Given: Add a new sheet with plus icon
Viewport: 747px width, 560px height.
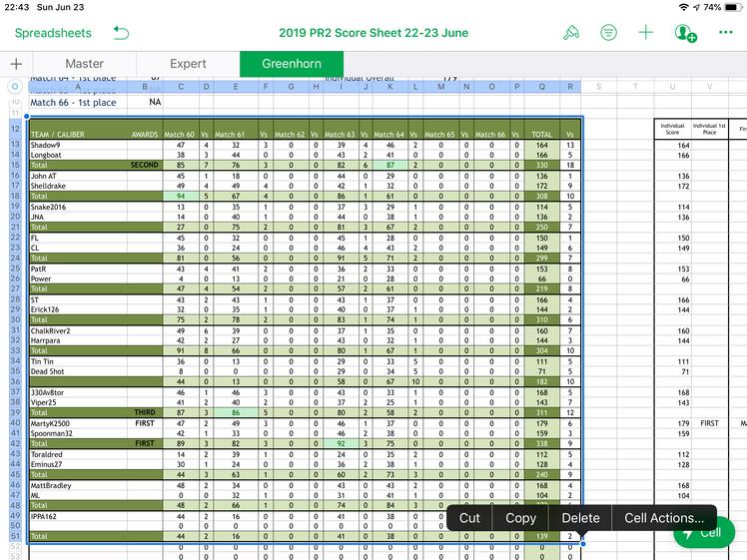Looking at the screenshot, I should pyautogui.click(x=16, y=64).
